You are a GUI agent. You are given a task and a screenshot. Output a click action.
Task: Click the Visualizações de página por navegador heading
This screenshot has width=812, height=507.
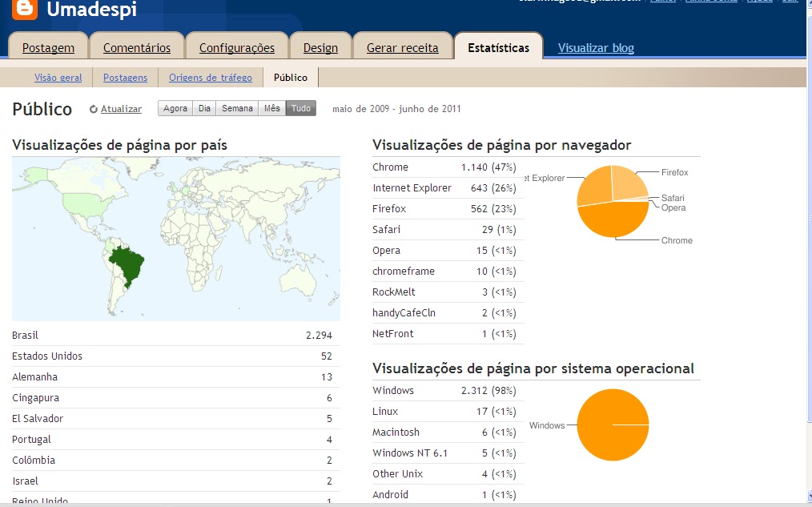pyautogui.click(x=502, y=145)
